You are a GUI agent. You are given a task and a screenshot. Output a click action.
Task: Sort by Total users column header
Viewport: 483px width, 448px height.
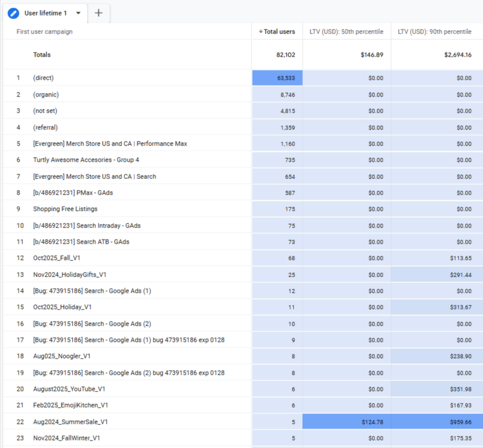click(x=277, y=32)
